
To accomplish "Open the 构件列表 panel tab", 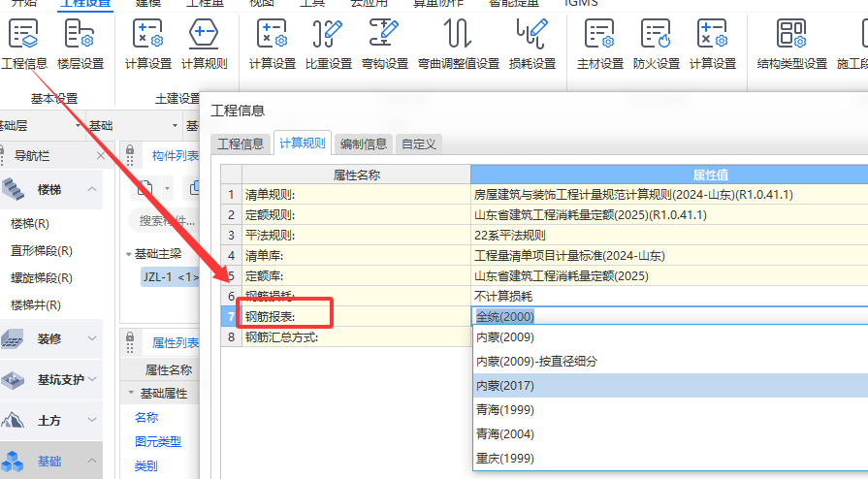I will 175,156.
